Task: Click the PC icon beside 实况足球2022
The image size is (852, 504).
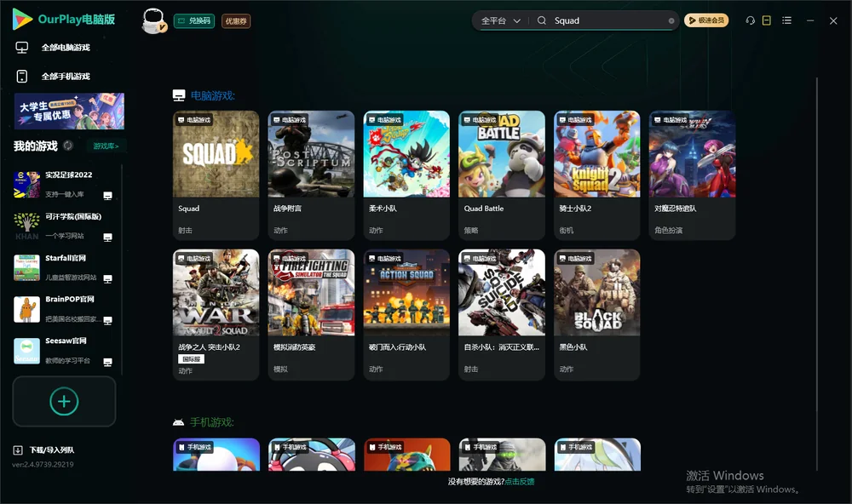Action: (107, 196)
